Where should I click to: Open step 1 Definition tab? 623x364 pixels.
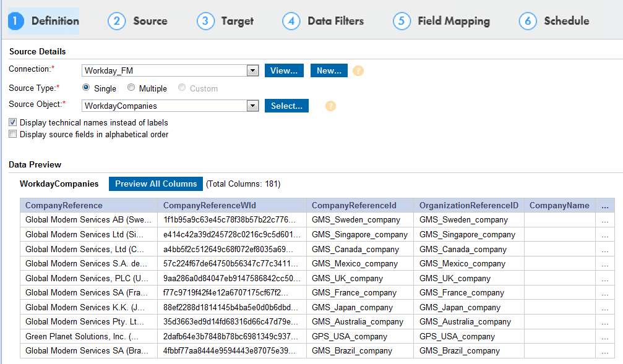[x=44, y=21]
